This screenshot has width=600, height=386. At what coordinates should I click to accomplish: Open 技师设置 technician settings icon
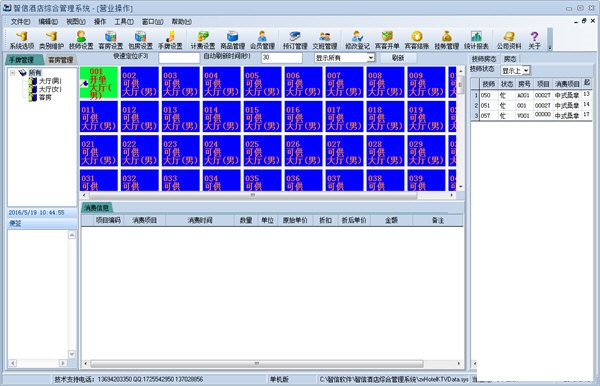pos(81,40)
